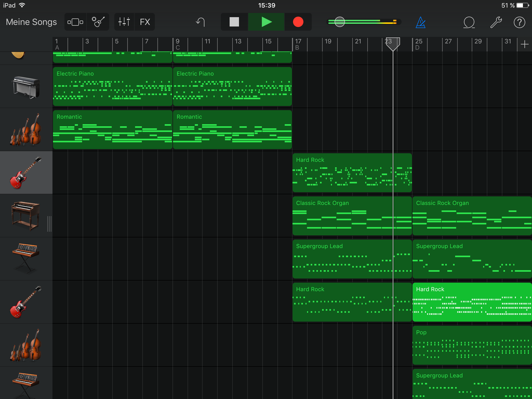Open the sound browser view button
The height and width of the screenshot is (399, 532).
75,22
